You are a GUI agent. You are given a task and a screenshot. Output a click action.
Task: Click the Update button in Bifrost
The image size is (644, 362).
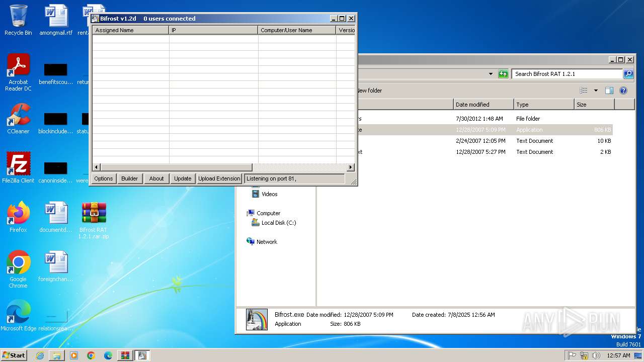click(x=183, y=178)
